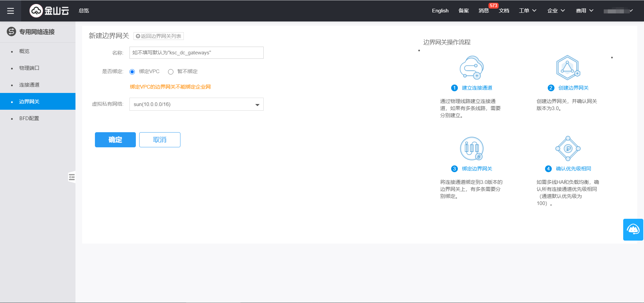Go to 物理端口 in the sidebar
Screen dimensions: 644x303
point(29,68)
